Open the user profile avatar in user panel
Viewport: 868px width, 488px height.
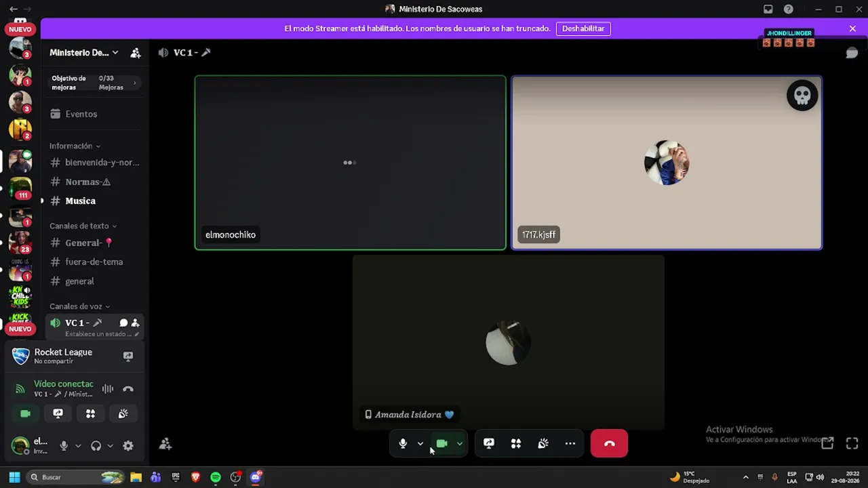(x=20, y=445)
